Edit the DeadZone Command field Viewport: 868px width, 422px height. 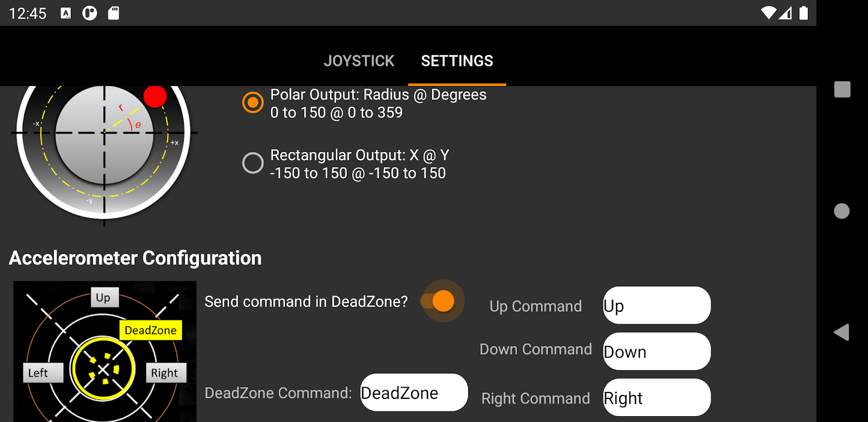pyautogui.click(x=414, y=392)
